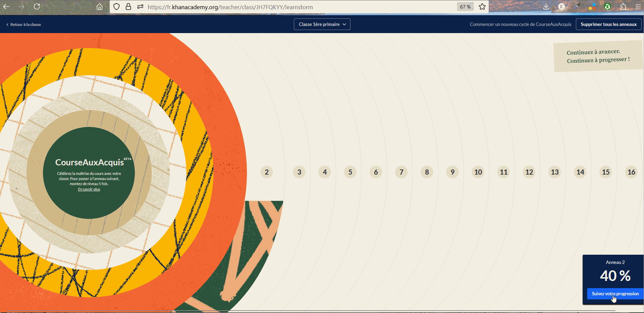Click the eyedropper toolbar icon

577,6
